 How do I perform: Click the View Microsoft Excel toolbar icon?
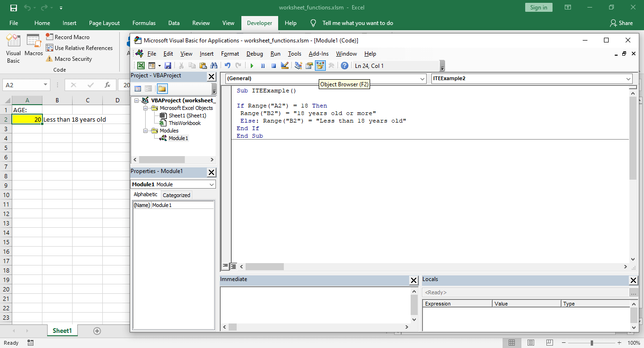[x=141, y=66]
